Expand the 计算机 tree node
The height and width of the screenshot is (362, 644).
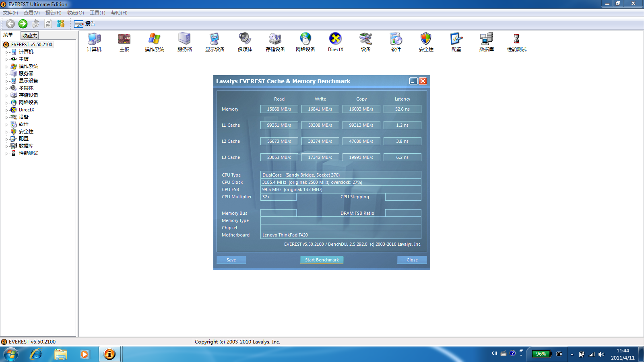pos(6,52)
